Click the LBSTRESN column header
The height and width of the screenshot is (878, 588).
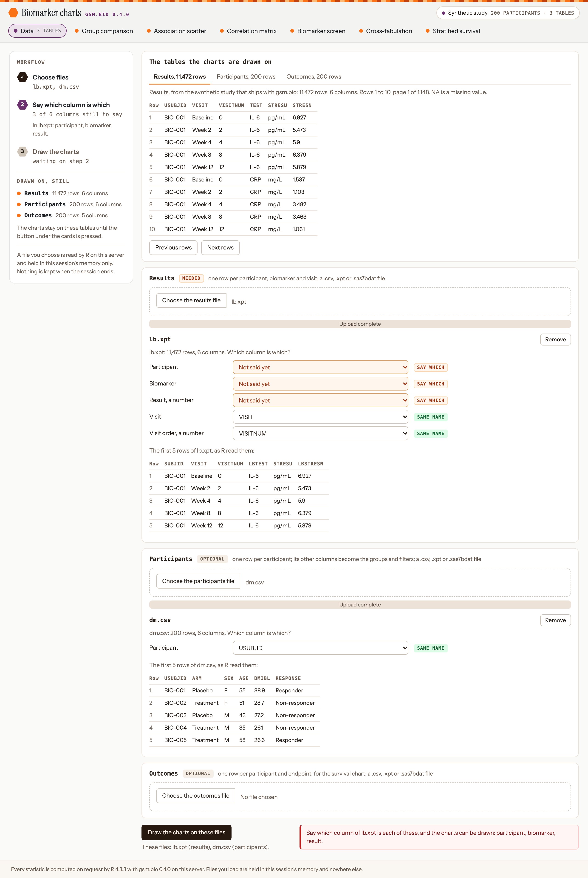pos(311,464)
